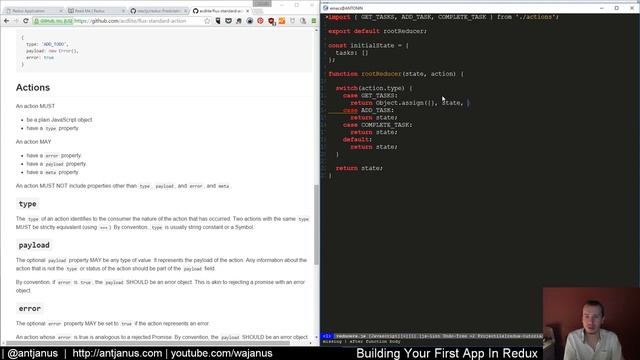Click the 'type' section heading
The image size is (640, 360).
[27, 204]
